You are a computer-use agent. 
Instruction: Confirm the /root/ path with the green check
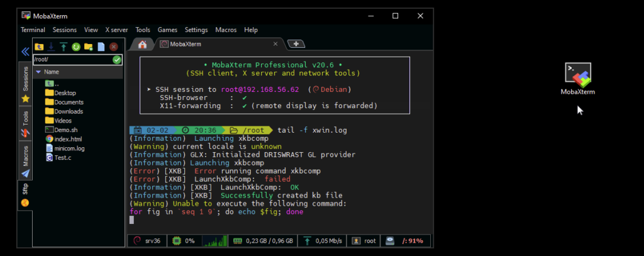pyautogui.click(x=117, y=60)
